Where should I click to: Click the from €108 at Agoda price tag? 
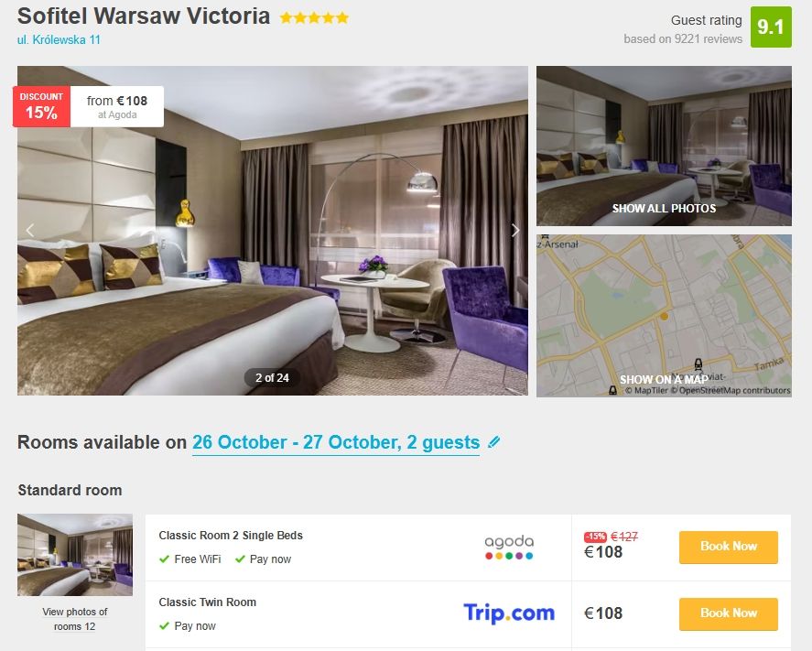(x=117, y=106)
